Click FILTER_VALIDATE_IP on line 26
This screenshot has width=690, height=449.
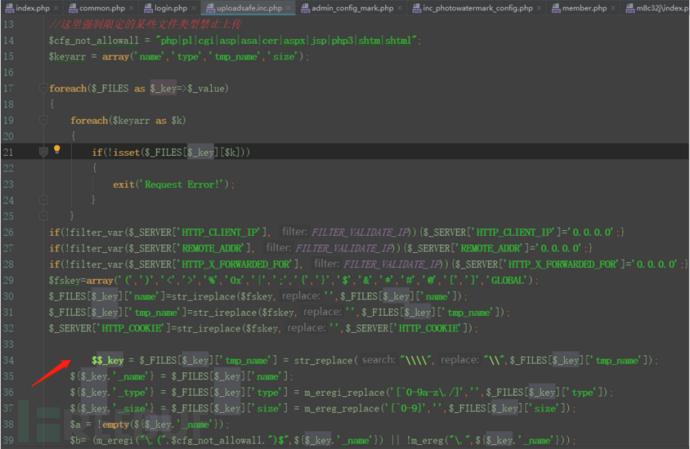tap(360, 232)
